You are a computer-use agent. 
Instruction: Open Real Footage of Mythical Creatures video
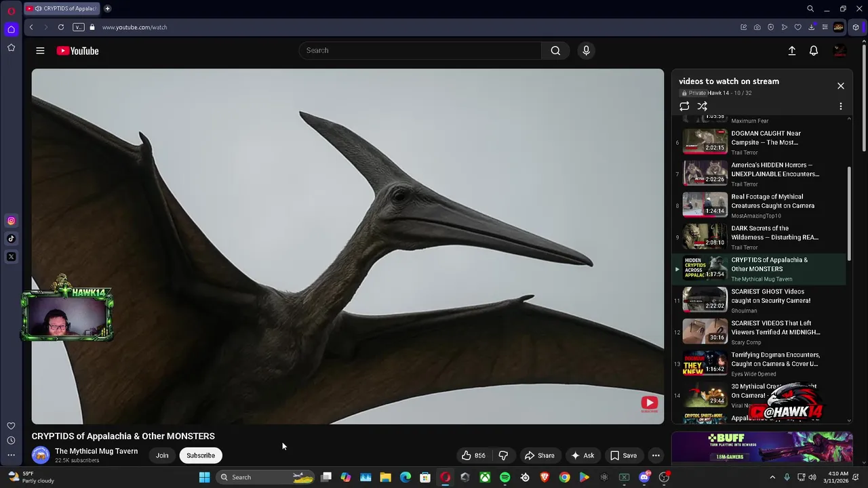pos(759,206)
